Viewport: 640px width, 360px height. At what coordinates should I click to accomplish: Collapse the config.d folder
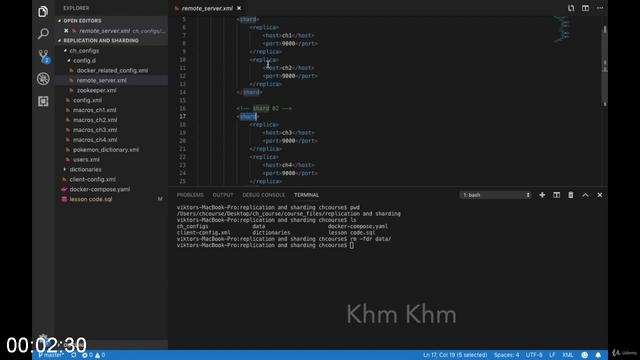(x=84, y=60)
